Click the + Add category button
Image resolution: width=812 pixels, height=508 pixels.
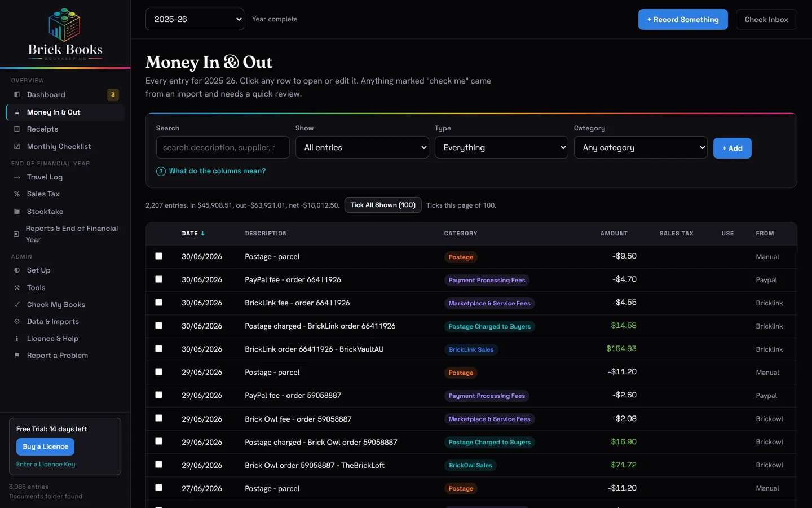click(x=732, y=148)
